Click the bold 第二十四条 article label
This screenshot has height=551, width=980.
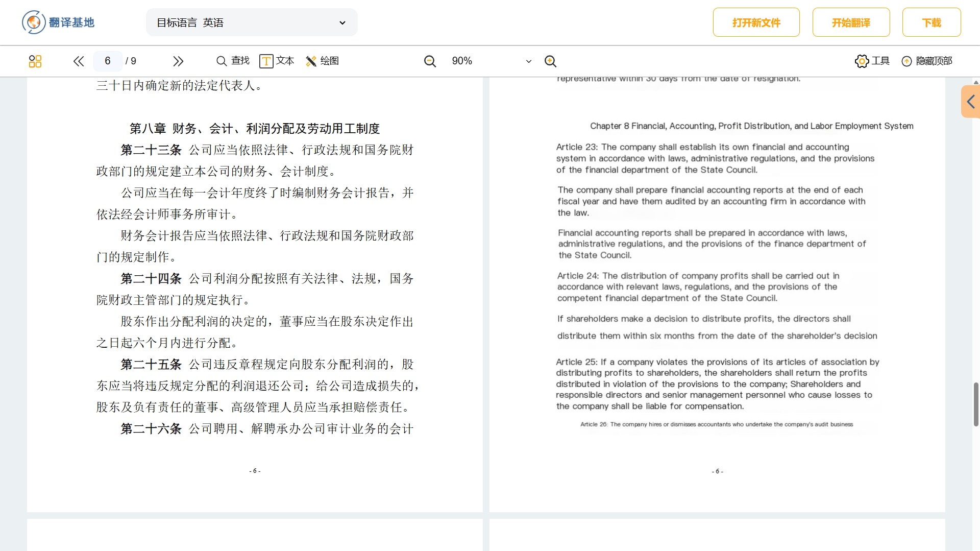pos(151,279)
